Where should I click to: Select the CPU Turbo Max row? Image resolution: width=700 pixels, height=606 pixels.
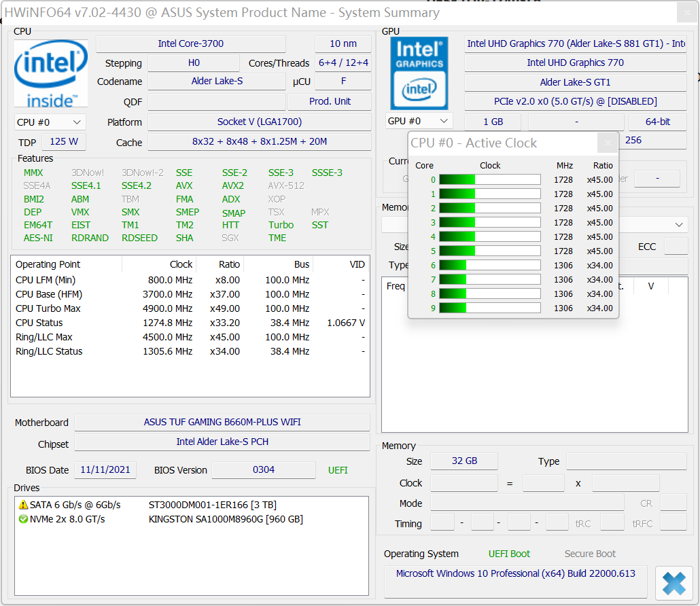(190, 308)
